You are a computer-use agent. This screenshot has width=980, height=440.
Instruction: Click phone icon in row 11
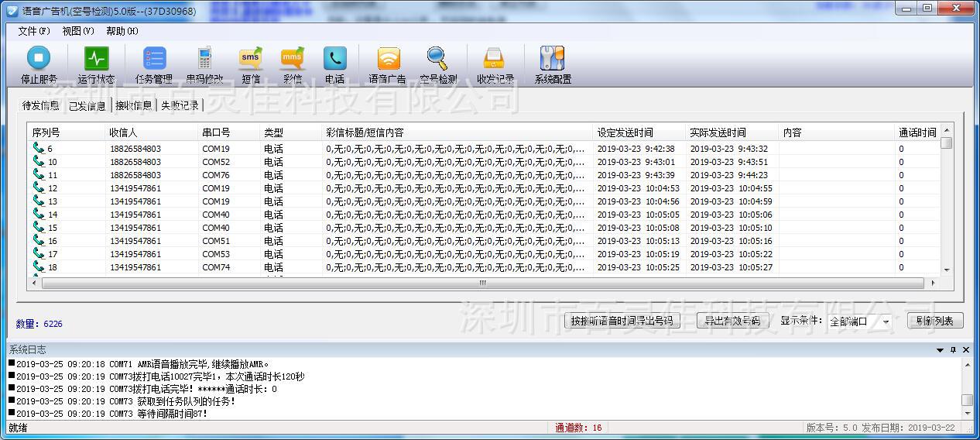(39, 174)
